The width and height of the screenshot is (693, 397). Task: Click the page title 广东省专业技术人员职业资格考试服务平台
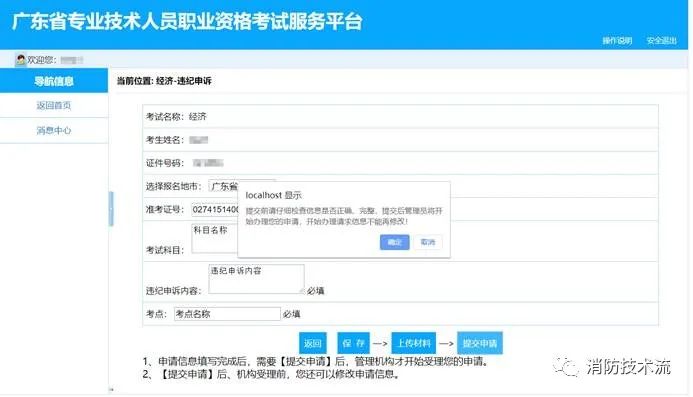tap(187, 22)
